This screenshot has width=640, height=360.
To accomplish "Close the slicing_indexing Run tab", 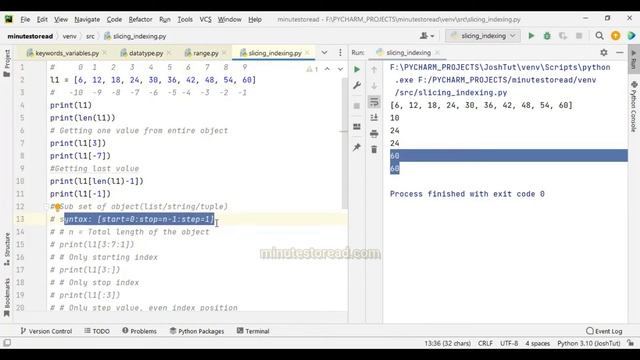I will coord(437,53).
